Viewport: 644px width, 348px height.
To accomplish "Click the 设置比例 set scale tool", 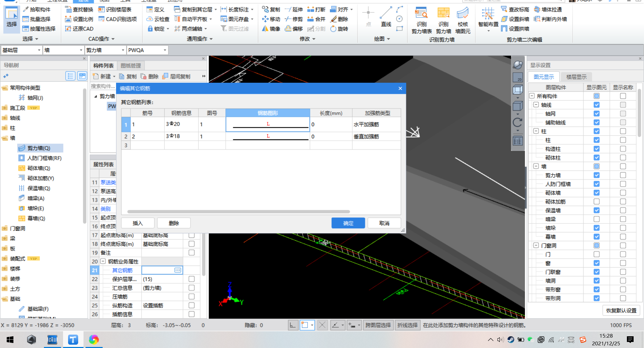I will (x=79, y=19).
